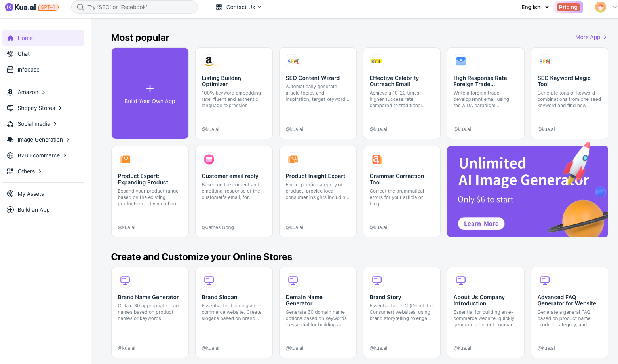Open More App link
The height and width of the screenshot is (364, 618).
pyautogui.click(x=588, y=37)
